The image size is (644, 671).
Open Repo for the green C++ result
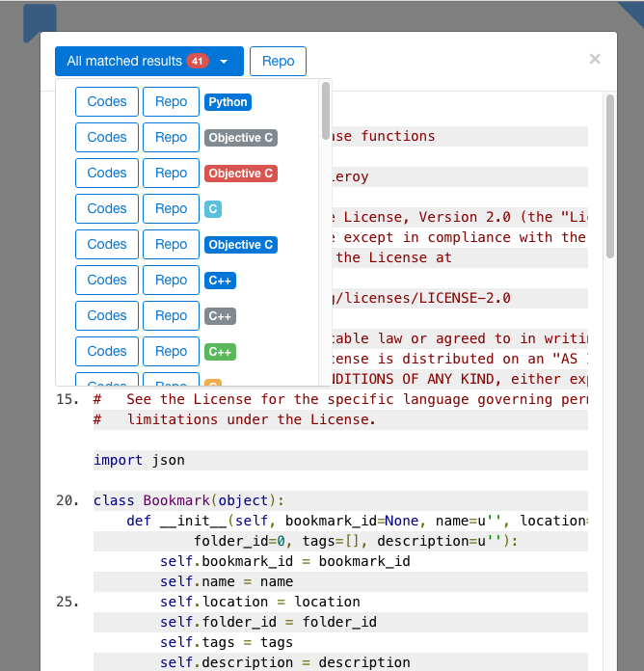pos(172,351)
